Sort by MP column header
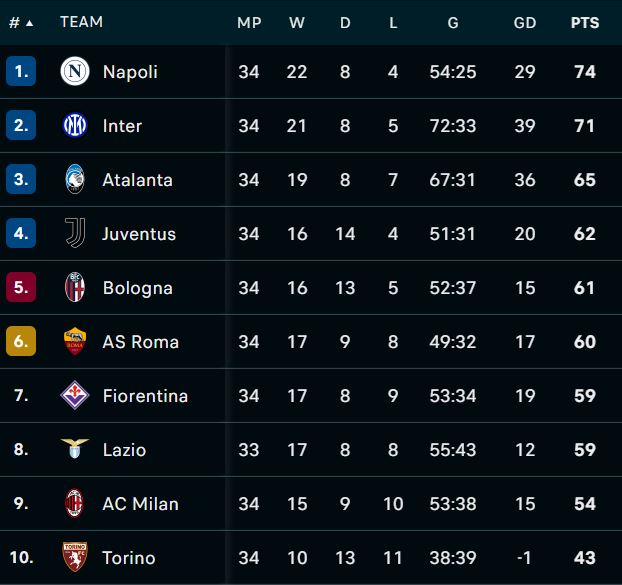The width and height of the screenshot is (622, 585). (x=249, y=23)
